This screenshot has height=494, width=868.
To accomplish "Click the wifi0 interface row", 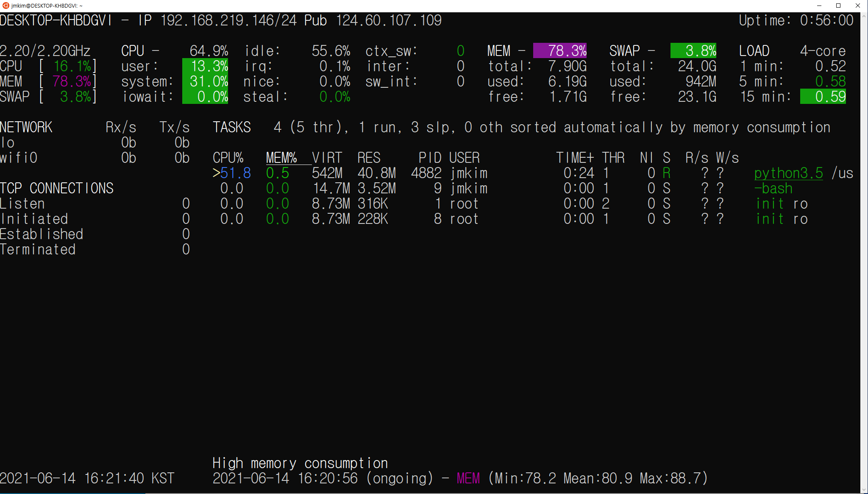I will click(x=19, y=158).
